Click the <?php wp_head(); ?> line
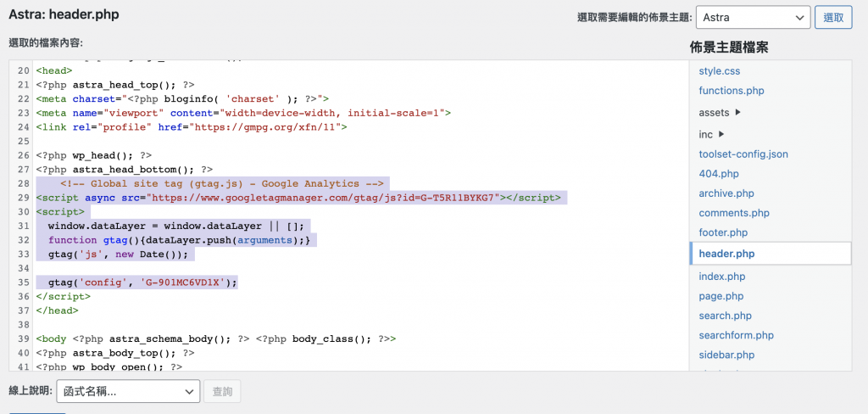The width and height of the screenshot is (868, 414). coord(94,155)
